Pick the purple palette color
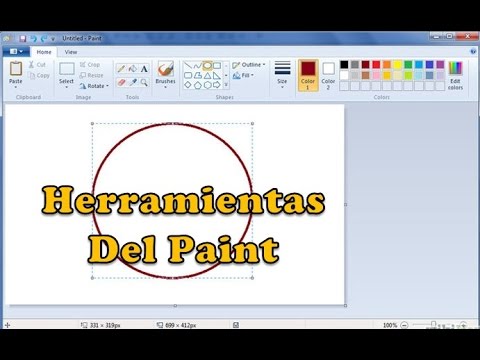The height and width of the screenshot is (360, 480). 440,64
